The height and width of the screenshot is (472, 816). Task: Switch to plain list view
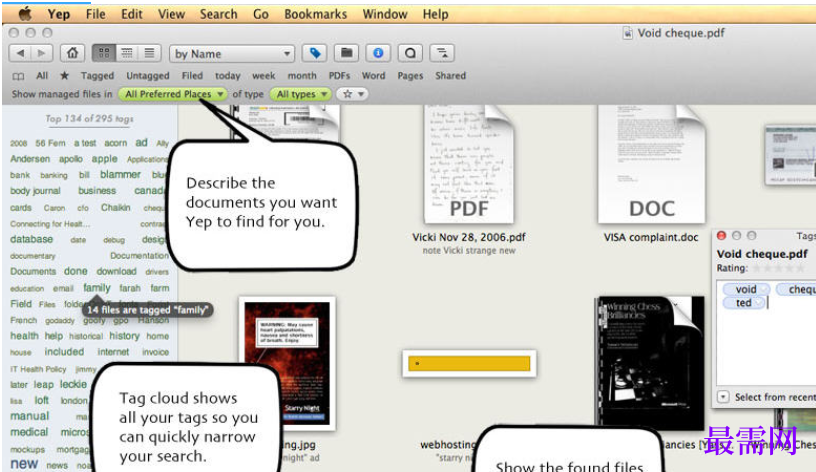tap(149, 53)
